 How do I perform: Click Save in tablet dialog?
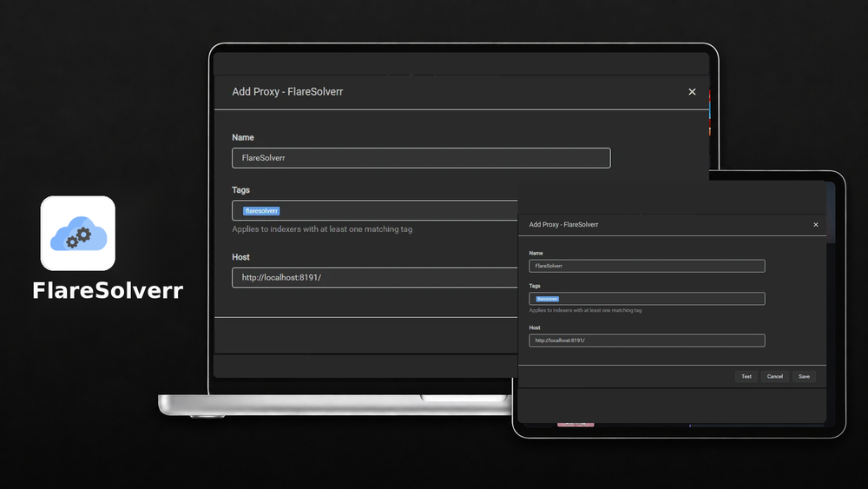coord(804,377)
